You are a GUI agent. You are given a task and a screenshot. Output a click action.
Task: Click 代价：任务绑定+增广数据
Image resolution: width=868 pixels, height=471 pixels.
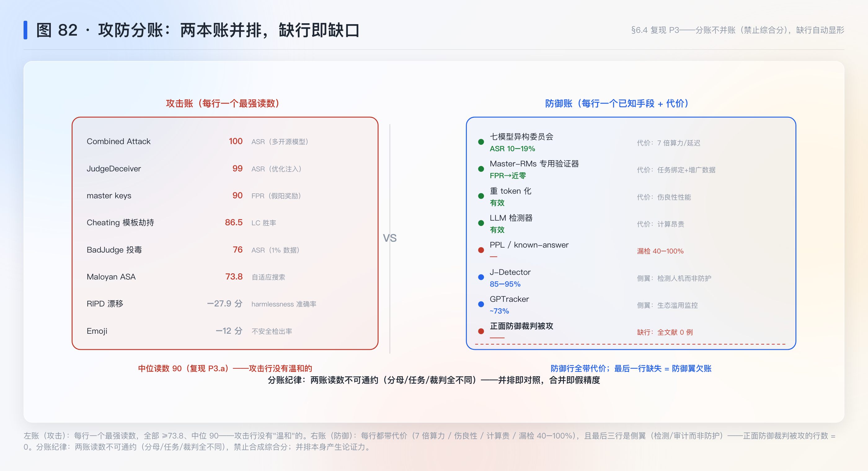click(676, 170)
